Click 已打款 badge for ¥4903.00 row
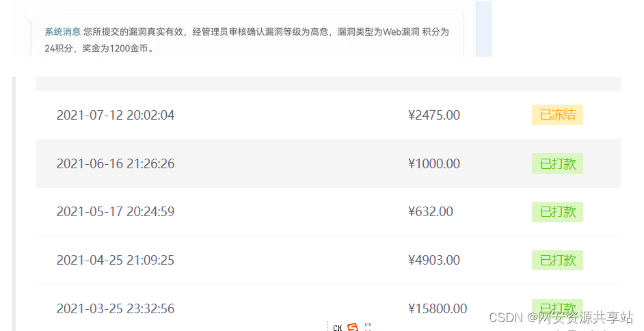This screenshot has height=331, width=644. pos(557,260)
